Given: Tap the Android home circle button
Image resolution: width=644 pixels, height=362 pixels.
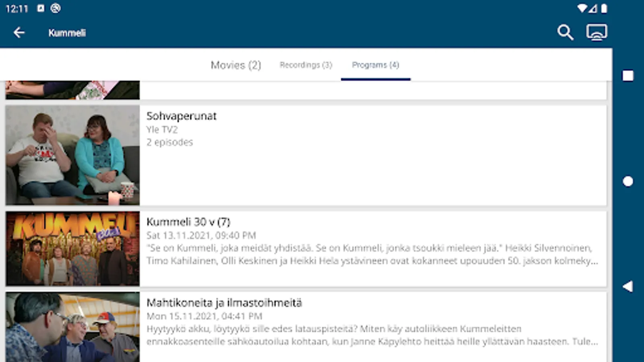Looking at the screenshot, I should click(628, 181).
